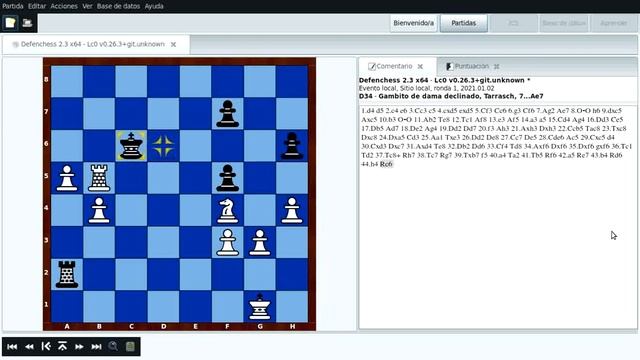
Task: Jump to the last move of game
Action: [96, 347]
